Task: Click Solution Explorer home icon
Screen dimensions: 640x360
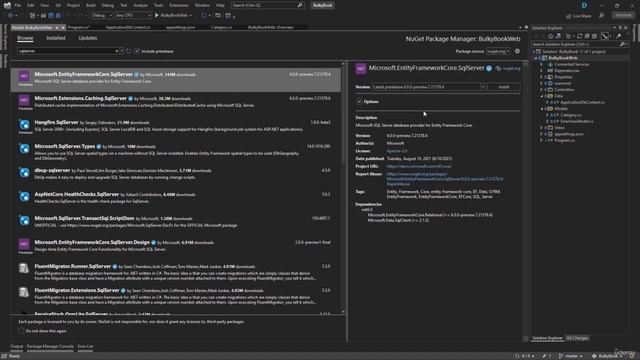Action: click(x=551, y=36)
